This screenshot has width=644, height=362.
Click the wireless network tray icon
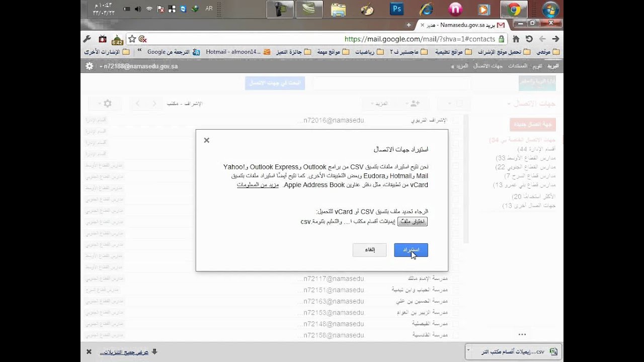click(x=149, y=9)
